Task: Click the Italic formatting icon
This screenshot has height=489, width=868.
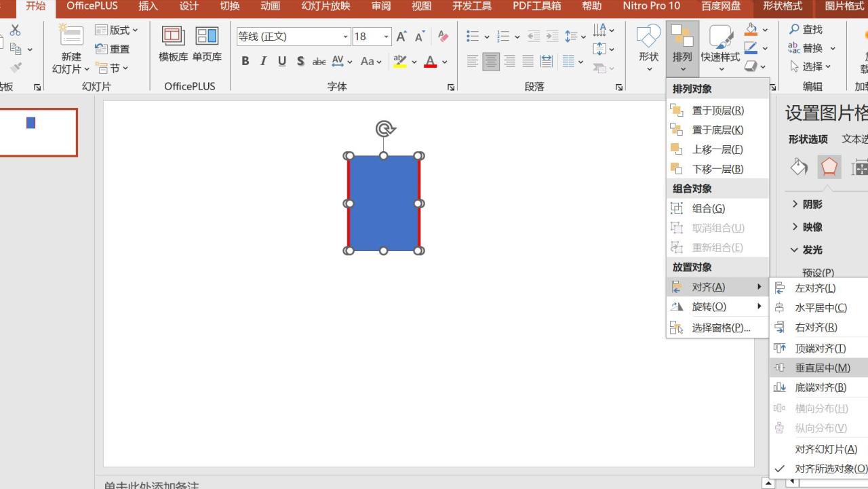Action: [263, 61]
